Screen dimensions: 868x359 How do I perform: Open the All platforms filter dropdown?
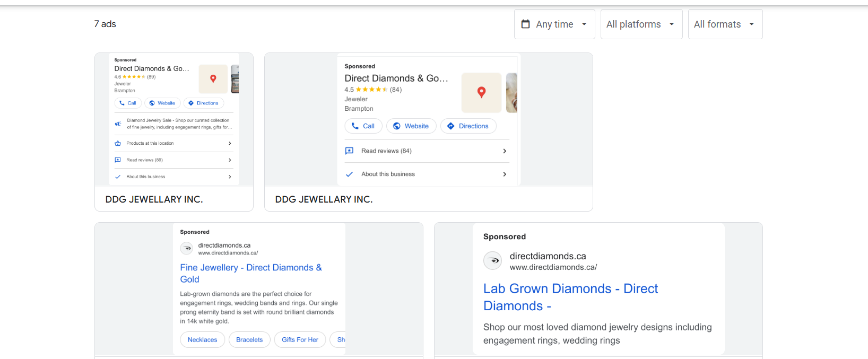(x=641, y=24)
